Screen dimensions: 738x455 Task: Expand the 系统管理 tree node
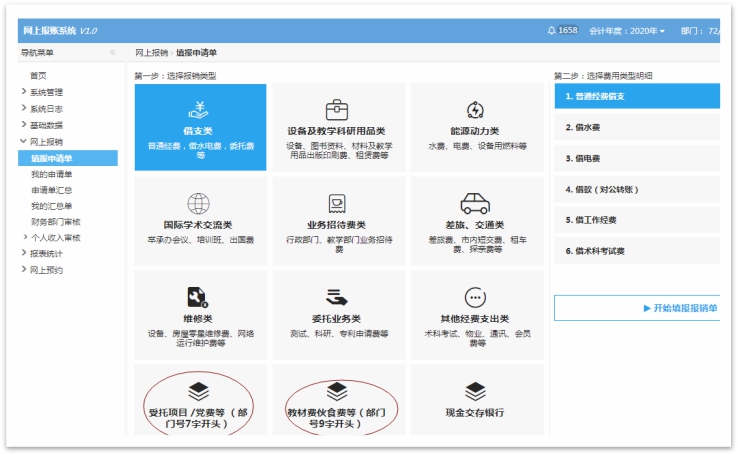click(24, 92)
